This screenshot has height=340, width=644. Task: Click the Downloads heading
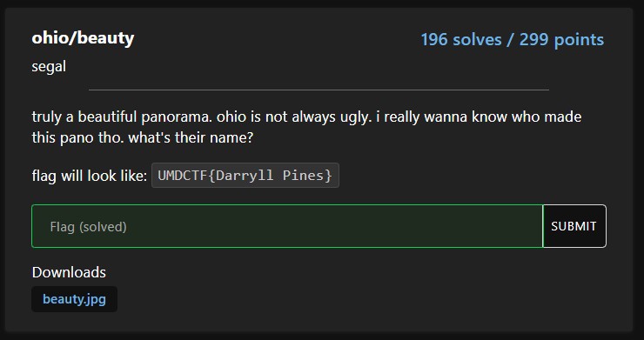69,272
